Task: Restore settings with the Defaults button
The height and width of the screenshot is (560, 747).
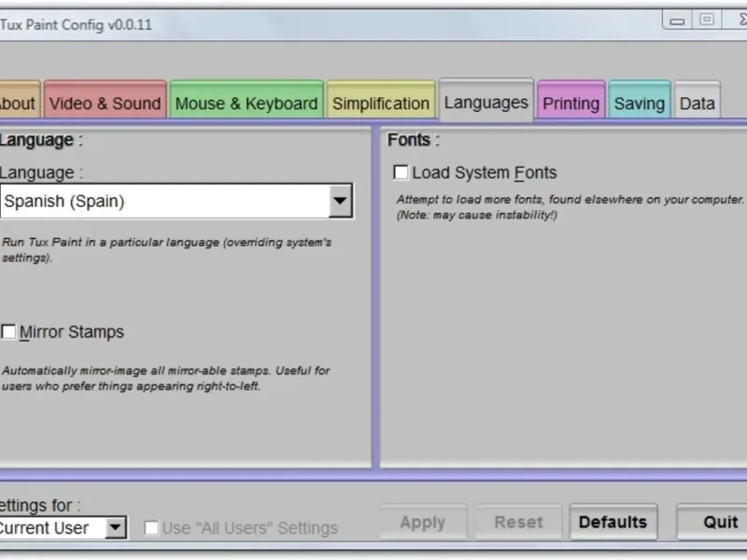Action: click(613, 523)
